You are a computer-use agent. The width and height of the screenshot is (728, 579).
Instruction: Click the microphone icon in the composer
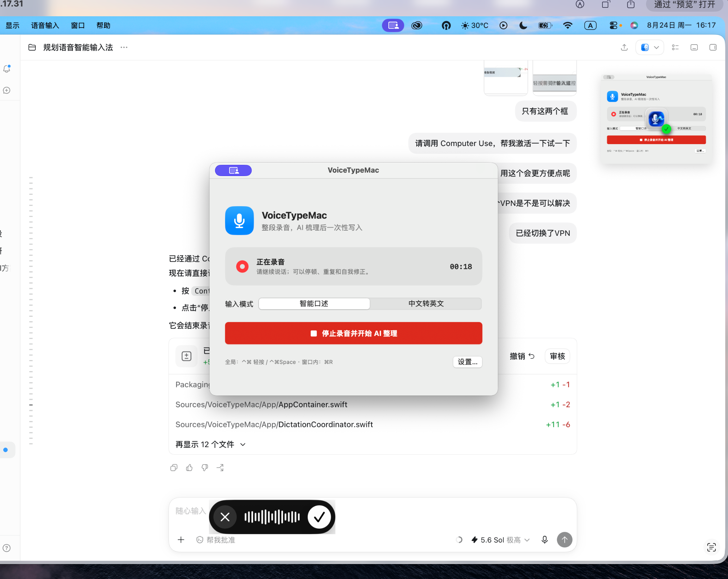click(x=545, y=540)
